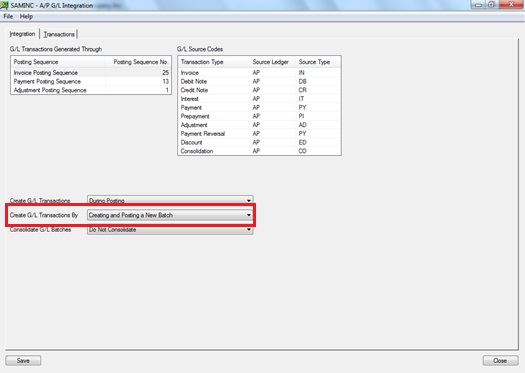Select the Credit Note transaction row

pyautogui.click(x=259, y=90)
